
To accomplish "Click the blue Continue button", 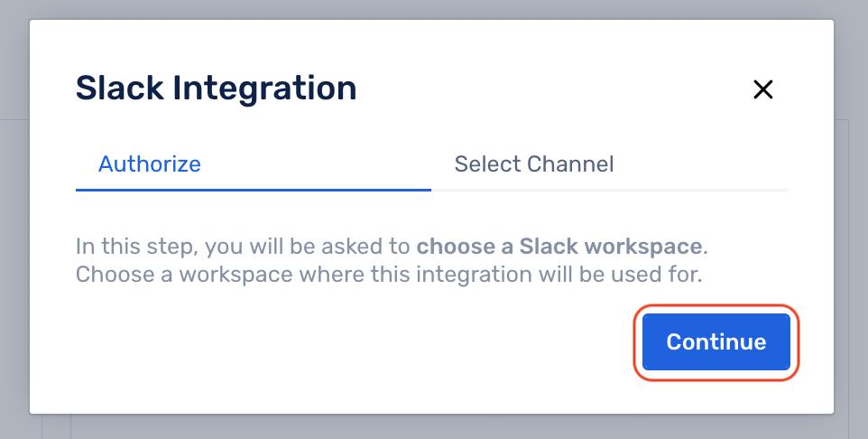I will pos(716,342).
